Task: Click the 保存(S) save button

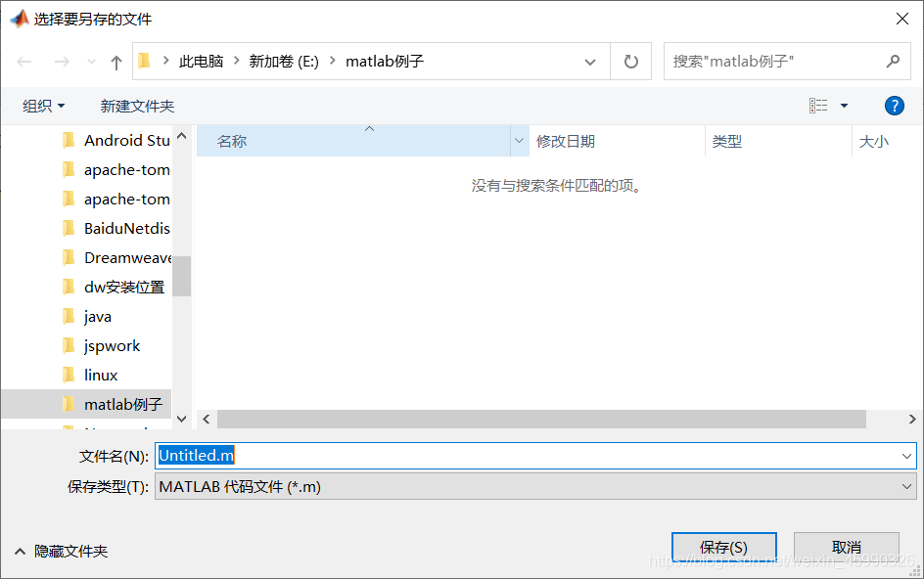Action: [x=723, y=547]
